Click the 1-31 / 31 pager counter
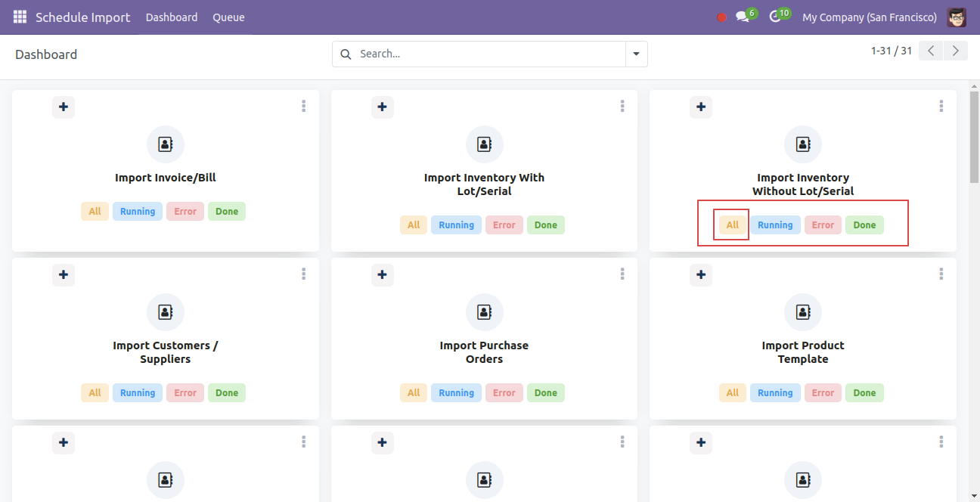980x502 pixels. [892, 51]
